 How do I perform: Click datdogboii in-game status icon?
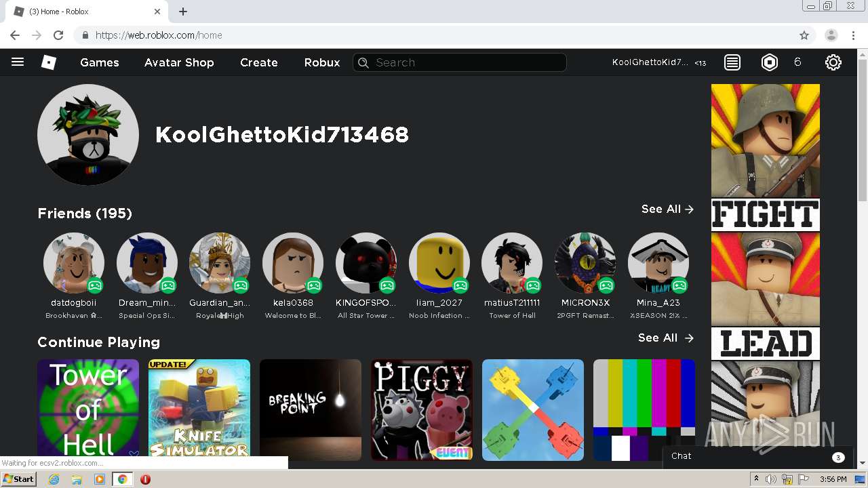click(95, 285)
